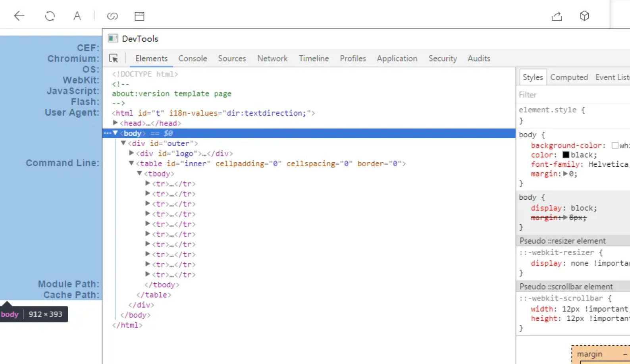Screen dimensions: 630x364
Task: Click the Chromium label on page
Action: pos(73,59)
